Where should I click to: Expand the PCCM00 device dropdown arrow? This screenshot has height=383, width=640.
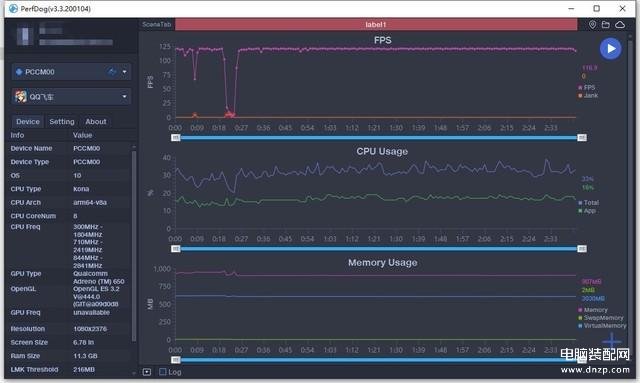tap(124, 72)
